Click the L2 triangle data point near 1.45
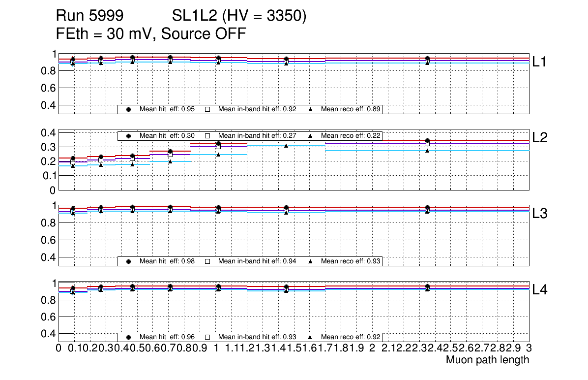 coord(286,146)
